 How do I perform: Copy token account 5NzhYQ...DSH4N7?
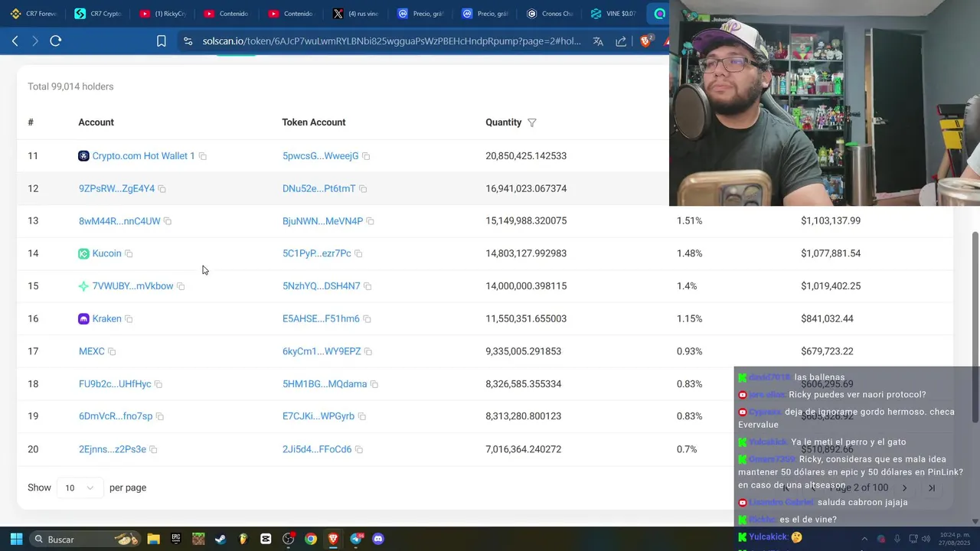click(367, 286)
